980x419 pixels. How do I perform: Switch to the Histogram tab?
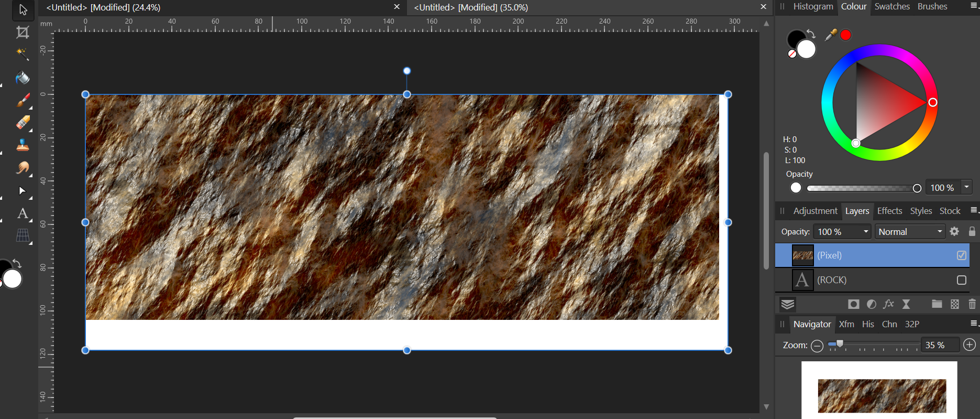pyautogui.click(x=813, y=6)
